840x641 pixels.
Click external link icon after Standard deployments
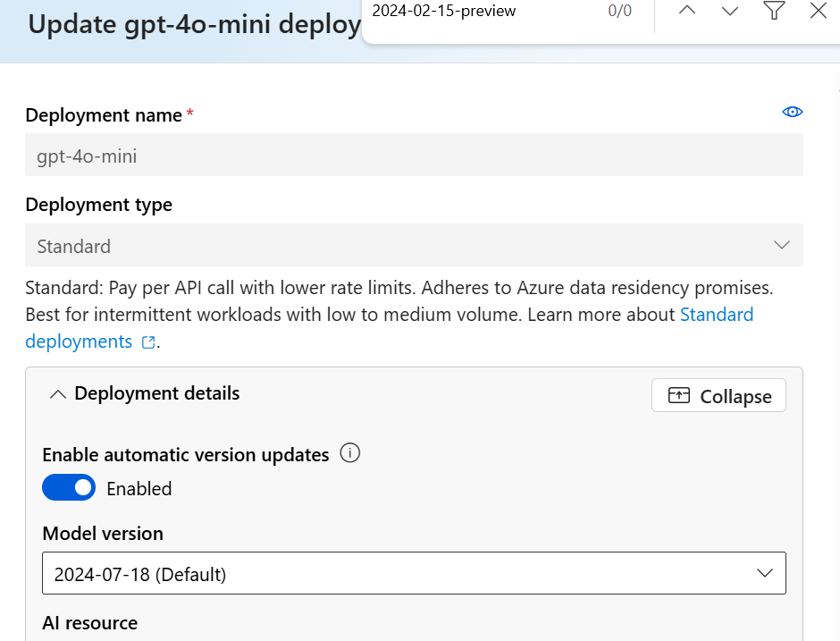(x=148, y=342)
